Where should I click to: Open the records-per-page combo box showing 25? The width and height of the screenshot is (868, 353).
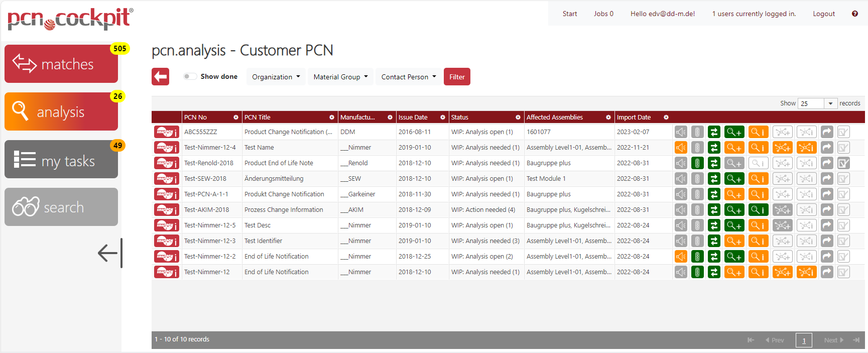817,103
